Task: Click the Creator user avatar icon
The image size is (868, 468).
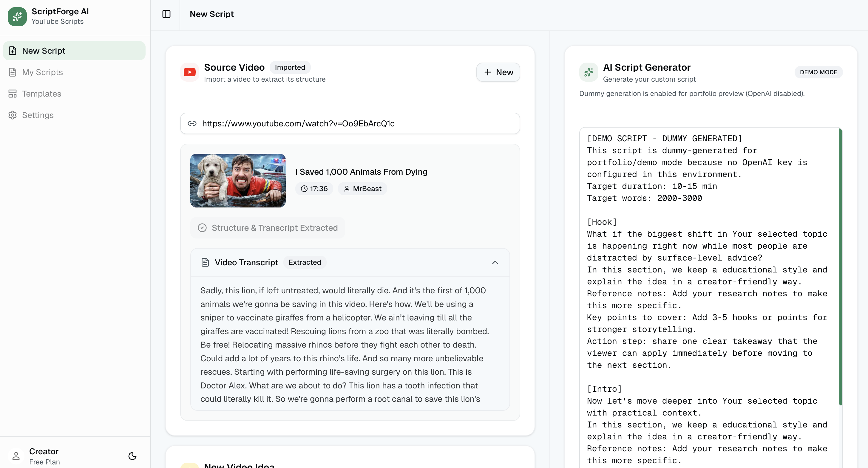Action: 16,456
